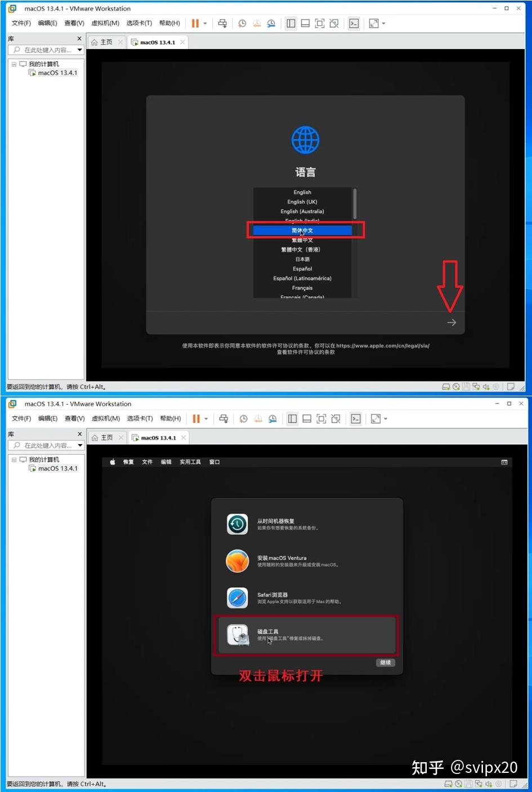
Task: Select Español (Latinoamérica) language
Action: tap(302, 279)
